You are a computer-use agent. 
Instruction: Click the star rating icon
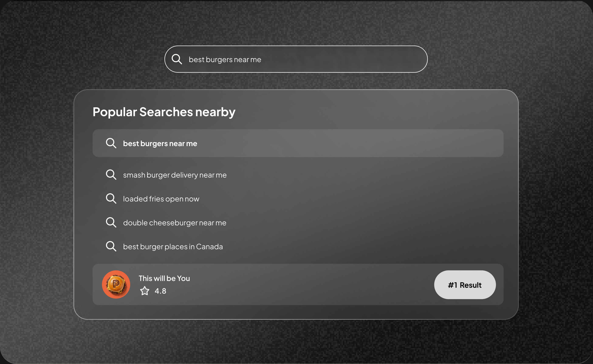pos(145,291)
